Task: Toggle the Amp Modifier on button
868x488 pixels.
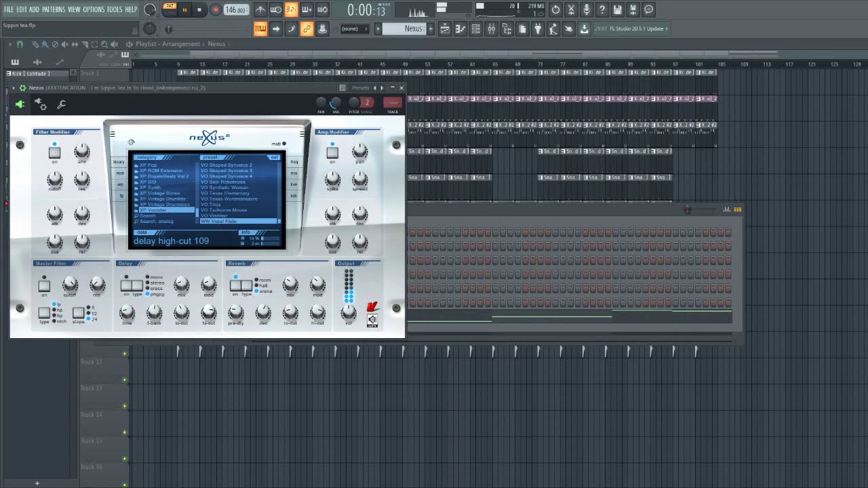Action: [332, 152]
